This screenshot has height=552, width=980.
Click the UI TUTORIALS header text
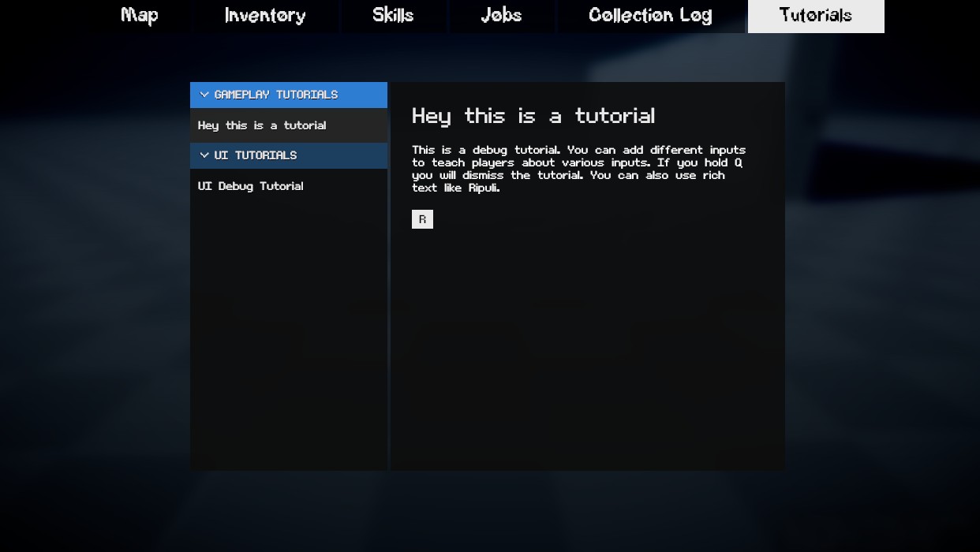pos(255,155)
